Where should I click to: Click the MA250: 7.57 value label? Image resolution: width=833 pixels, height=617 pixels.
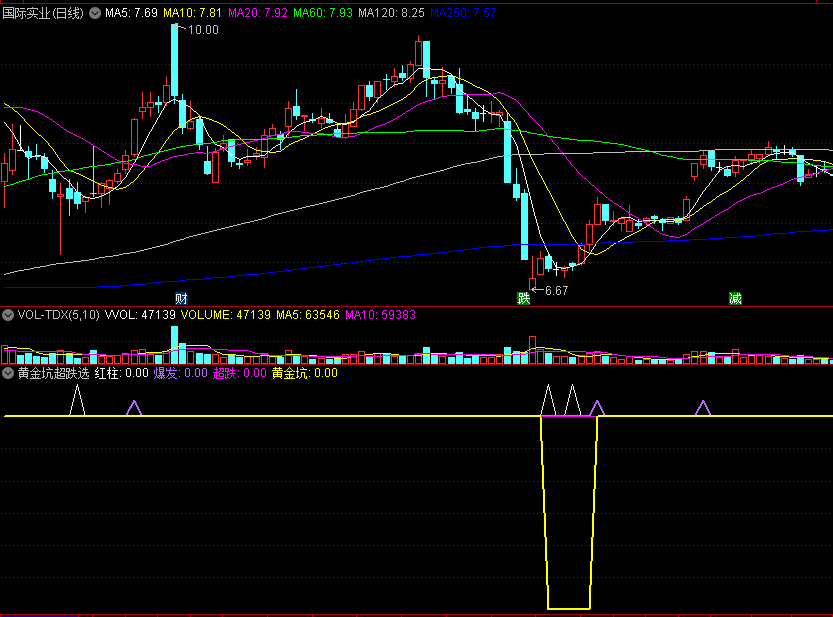(x=463, y=13)
